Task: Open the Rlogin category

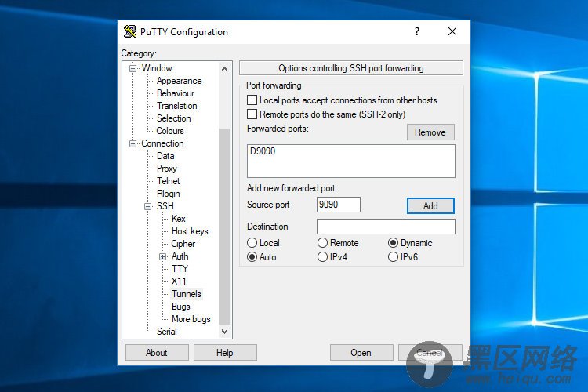Action: pyautogui.click(x=168, y=194)
